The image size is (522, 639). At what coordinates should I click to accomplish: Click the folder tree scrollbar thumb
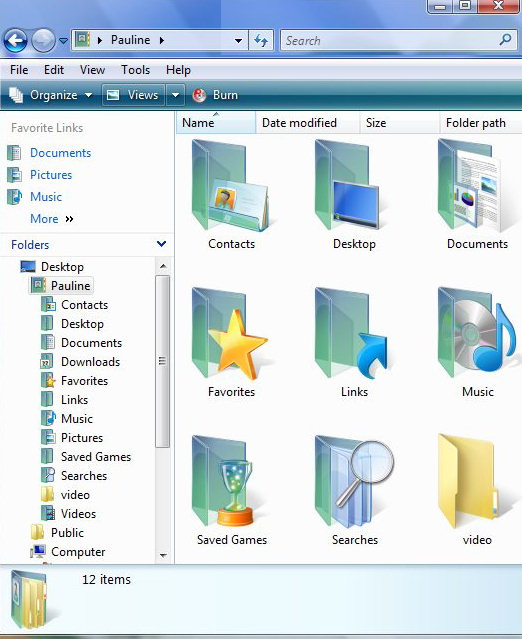point(163,361)
